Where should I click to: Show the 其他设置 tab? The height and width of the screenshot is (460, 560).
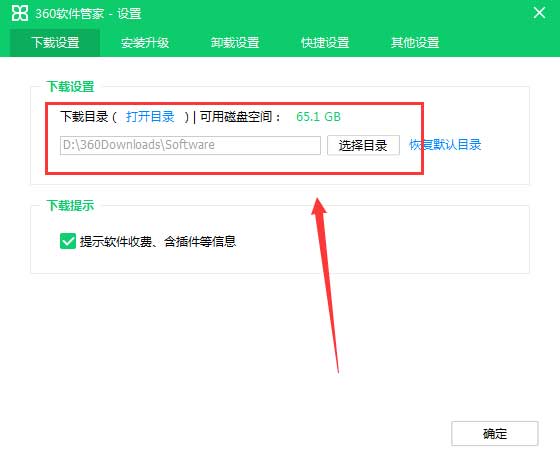click(415, 42)
